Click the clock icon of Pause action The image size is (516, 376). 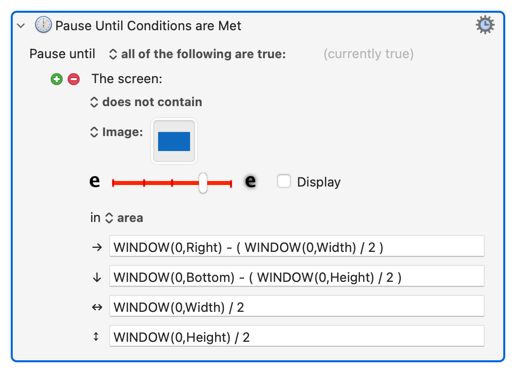pos(43,25)
